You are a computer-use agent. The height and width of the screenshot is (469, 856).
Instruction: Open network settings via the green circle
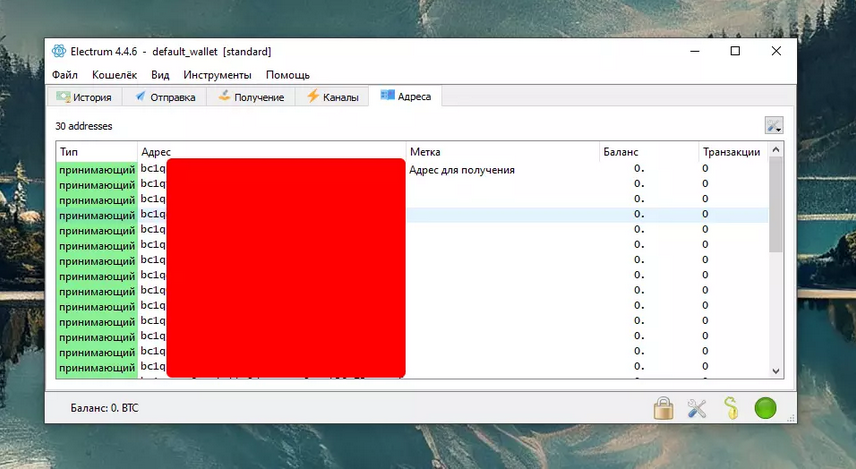(765, 408)
